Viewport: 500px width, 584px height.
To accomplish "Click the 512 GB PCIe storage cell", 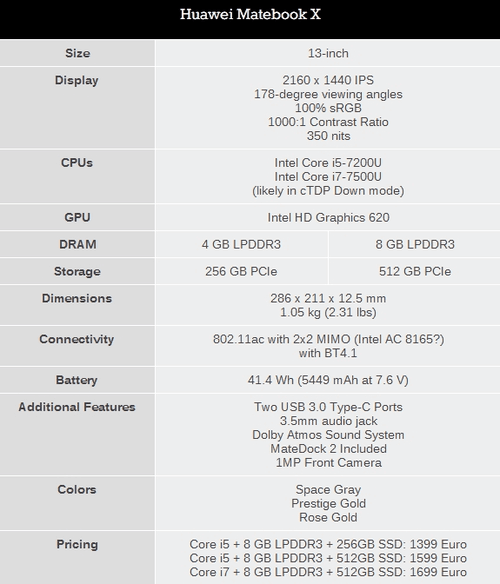I will click(x=415, y=271).
